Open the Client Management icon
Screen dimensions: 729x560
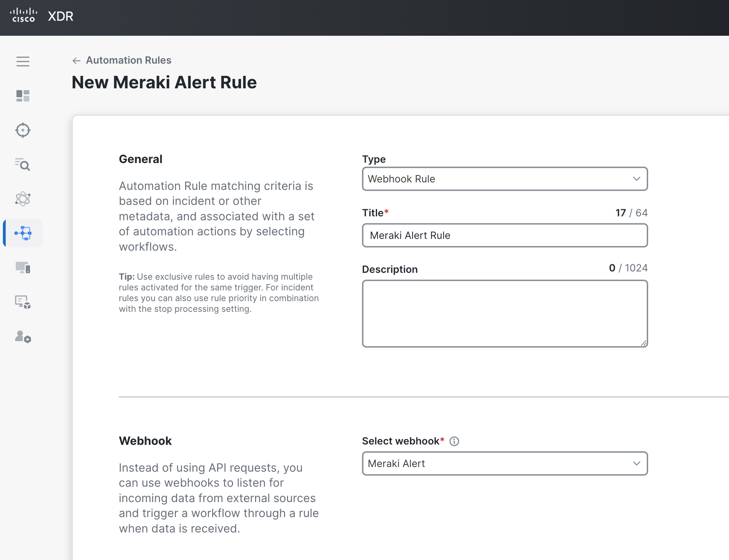tap(23, 302)
